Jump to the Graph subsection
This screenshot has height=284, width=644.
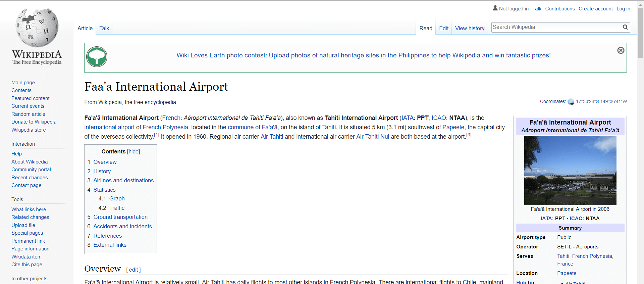[117, 198]
